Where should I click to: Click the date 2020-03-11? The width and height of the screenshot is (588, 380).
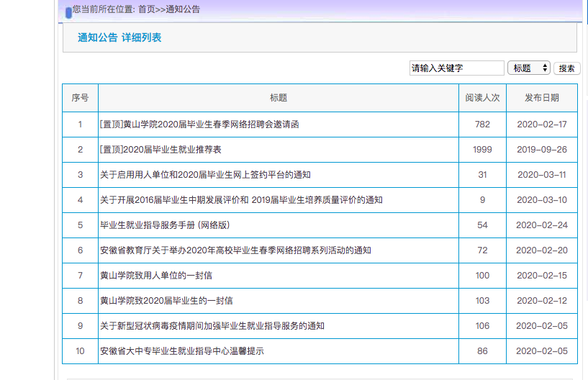point(542,174)
